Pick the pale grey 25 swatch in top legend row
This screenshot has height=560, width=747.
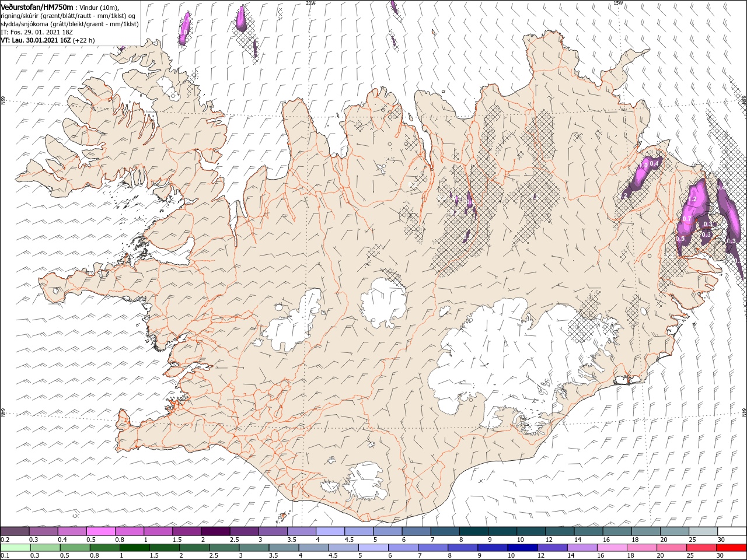(x=703, y=531)
